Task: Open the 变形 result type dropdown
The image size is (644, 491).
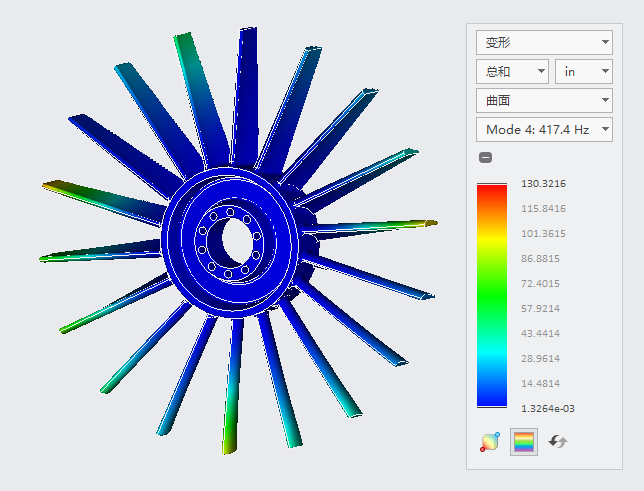Action: [x=544, y=42]
